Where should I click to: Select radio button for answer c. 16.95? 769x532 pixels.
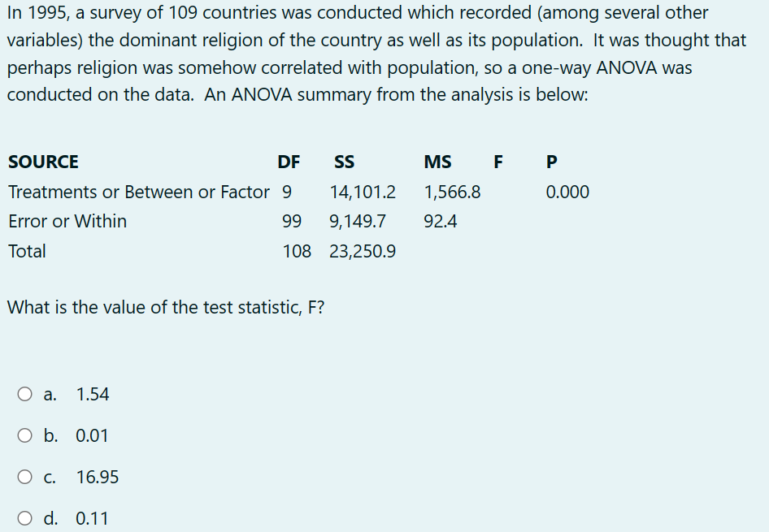[25, 477]
